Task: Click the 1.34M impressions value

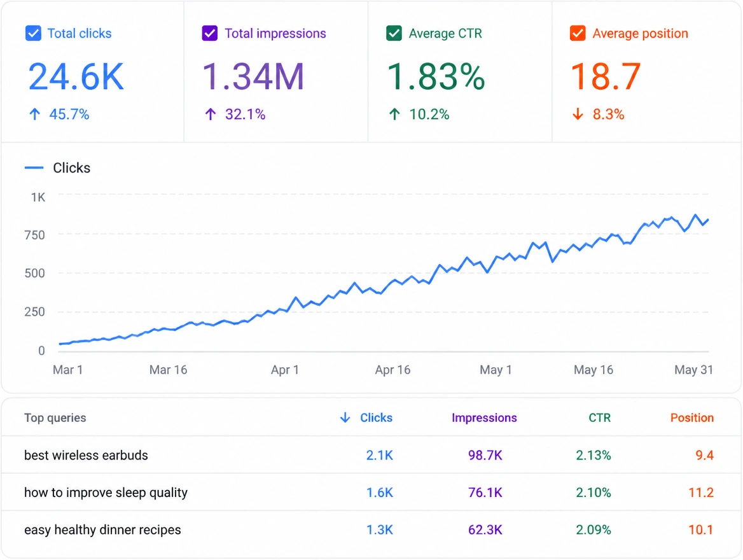Action: [x=253, y=76]
